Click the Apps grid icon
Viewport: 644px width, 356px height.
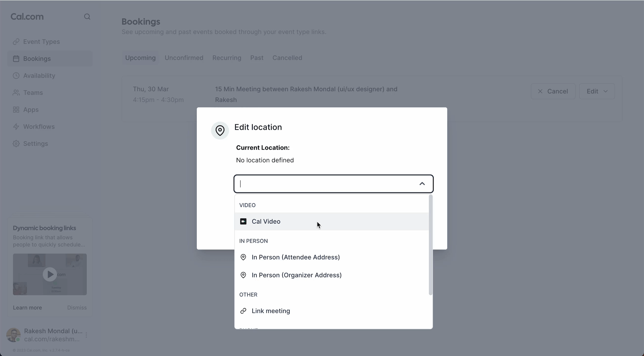[x=16, y=110]
